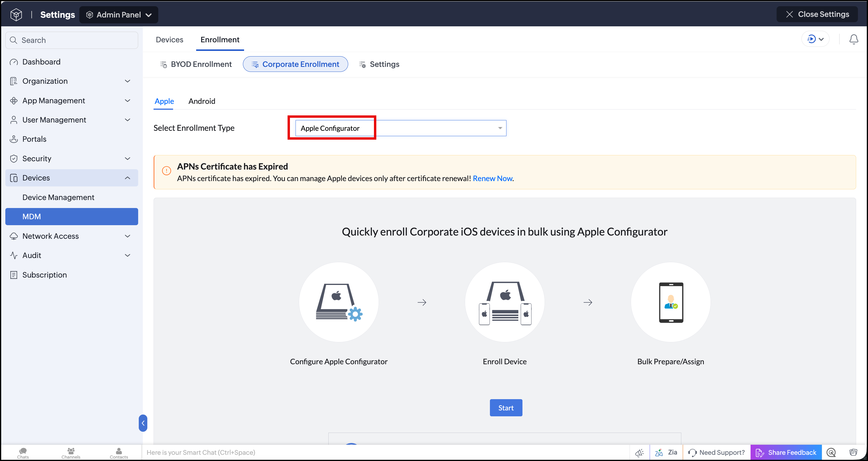Open the Admin Panel dropdown

119,15
